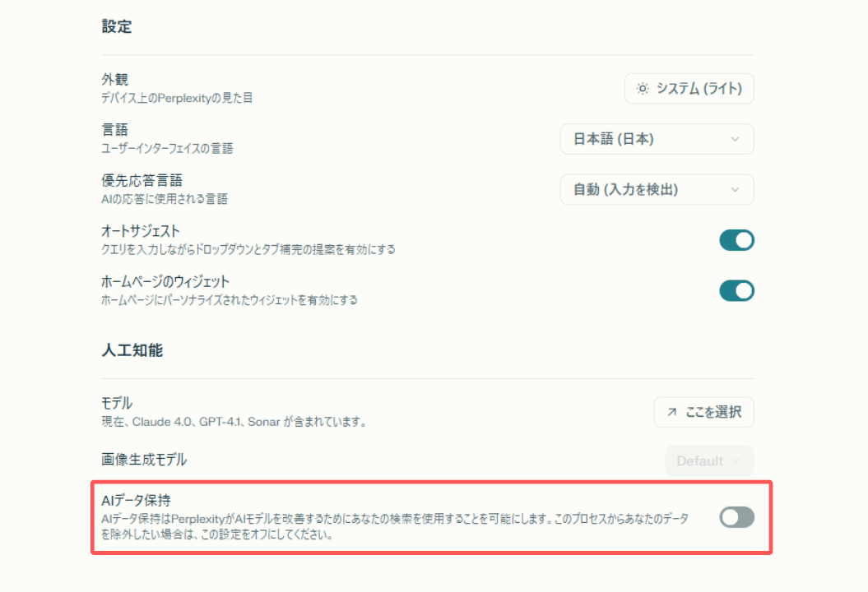The width and height of the screenshot is (868, 592).
Task: Click description デバイス上のPerplexityの見た目
Action: coord(177,98)
